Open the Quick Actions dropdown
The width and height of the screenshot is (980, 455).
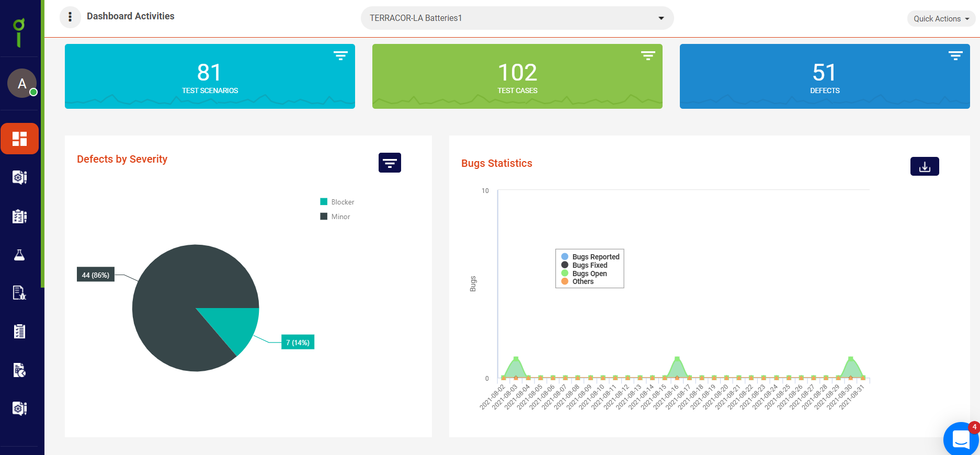(x=941, y=19)
